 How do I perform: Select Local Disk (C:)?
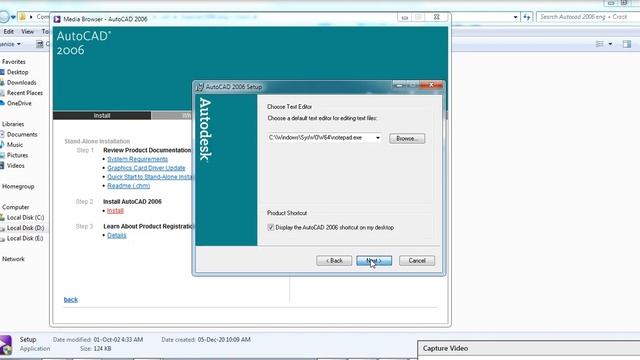coord(25,218)
